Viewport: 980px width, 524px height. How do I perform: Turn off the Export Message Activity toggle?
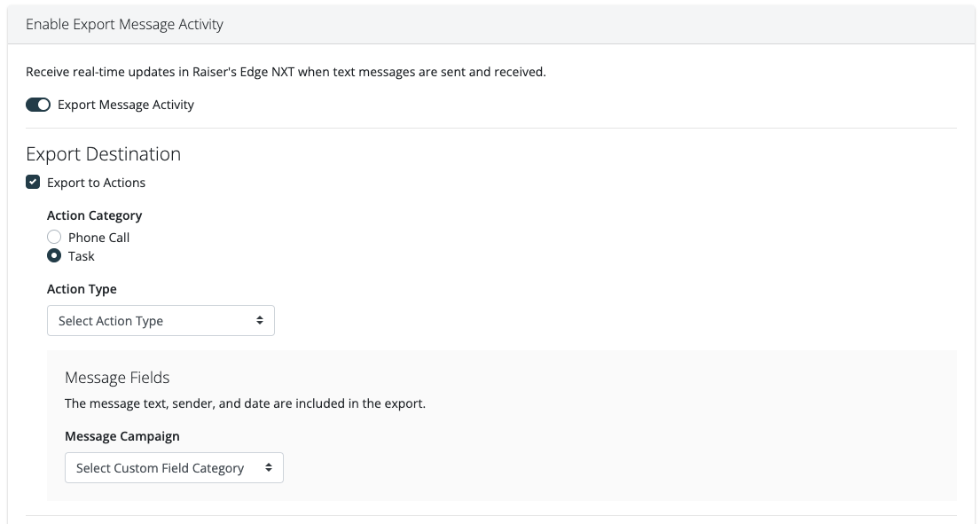pos(38,105)
